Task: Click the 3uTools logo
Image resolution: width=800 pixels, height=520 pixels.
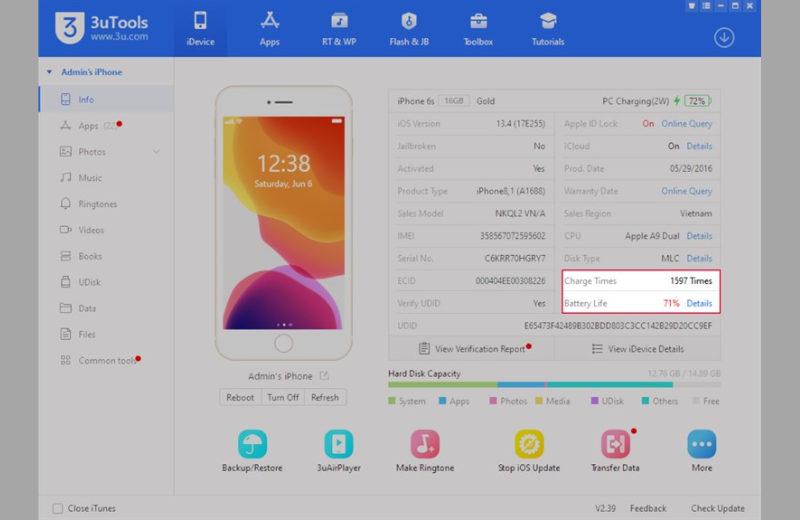Action: pyautogui.click(x=102, y=28)
